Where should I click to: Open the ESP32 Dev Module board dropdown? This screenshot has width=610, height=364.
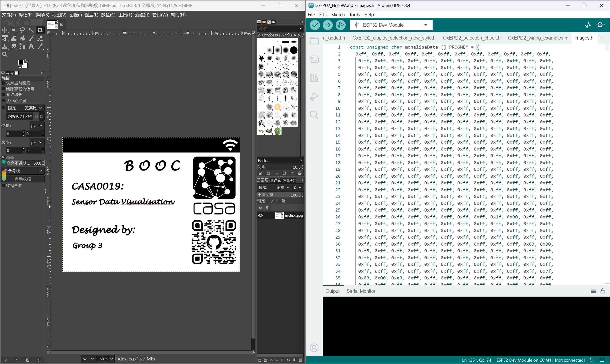[391, 25]
